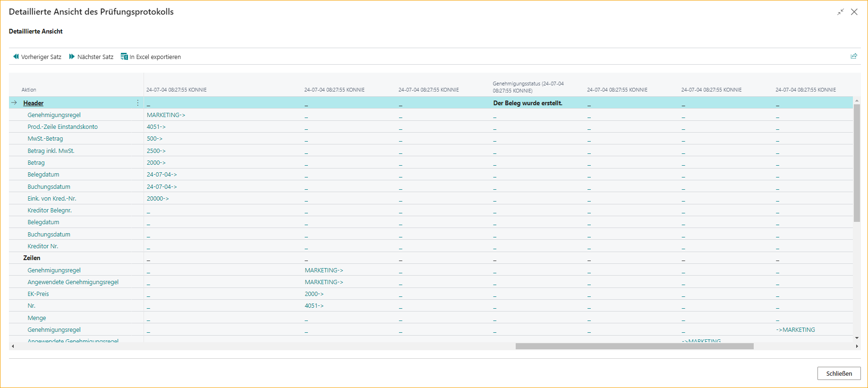This screenshot has width=868, height=388.
Task: Select the EK-Preis row label
Action: pos(38,294)
